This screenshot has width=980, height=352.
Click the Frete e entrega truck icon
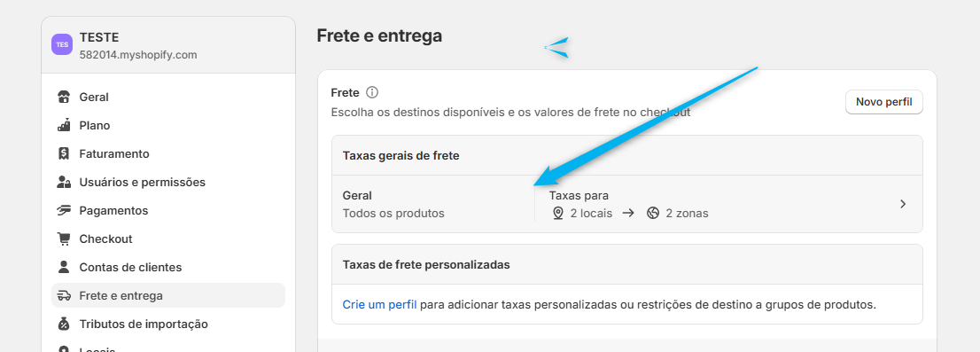[64, 296]
